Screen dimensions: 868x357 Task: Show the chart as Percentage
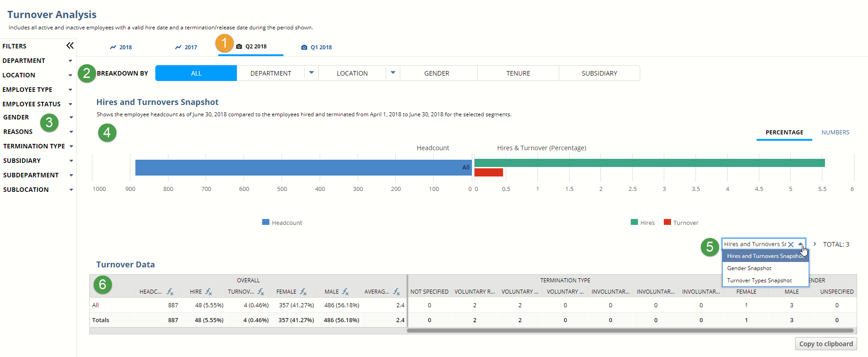784,133
